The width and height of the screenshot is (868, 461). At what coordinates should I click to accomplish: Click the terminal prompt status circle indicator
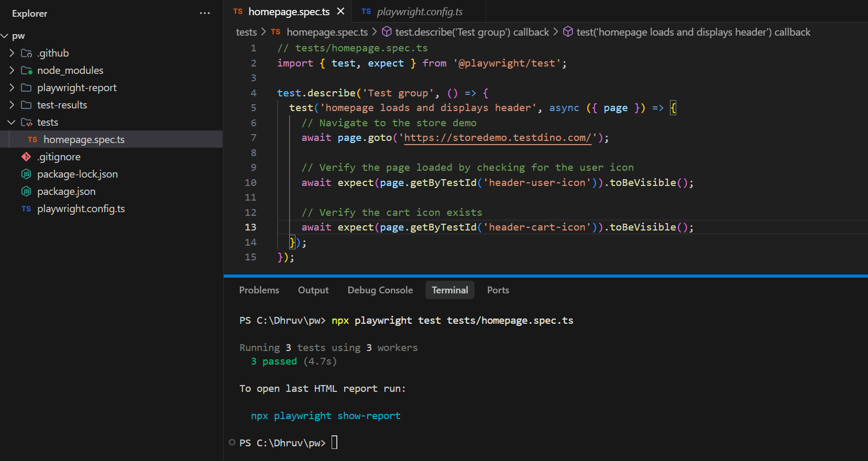(x=232, y=442)
